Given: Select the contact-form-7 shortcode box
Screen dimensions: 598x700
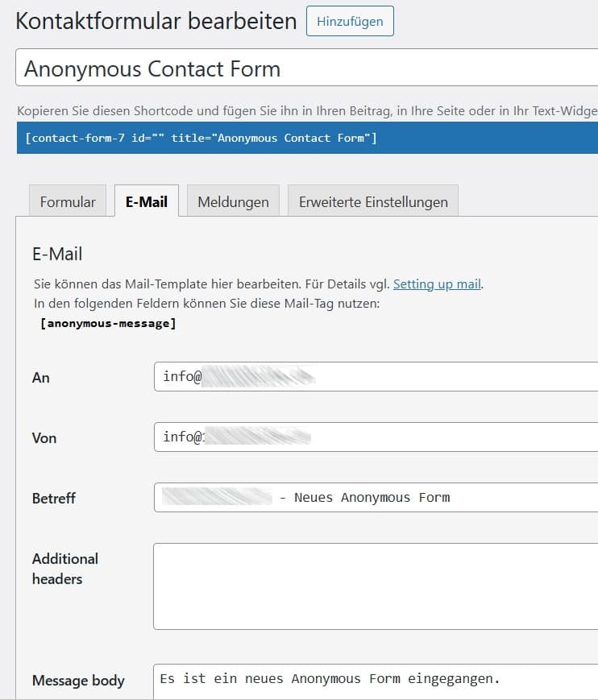Looking at the screenshot, I should pyautogui.click(x=306, y=138).
